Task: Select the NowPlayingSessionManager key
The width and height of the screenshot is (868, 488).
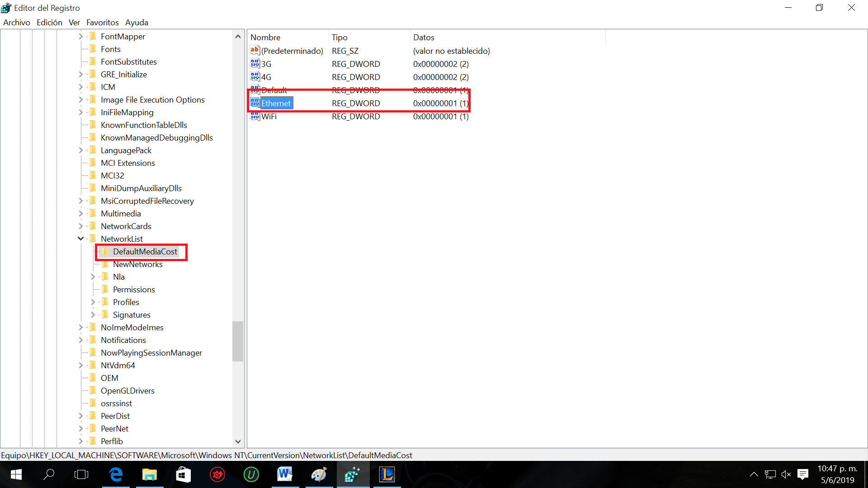Action: click(151, 353)
